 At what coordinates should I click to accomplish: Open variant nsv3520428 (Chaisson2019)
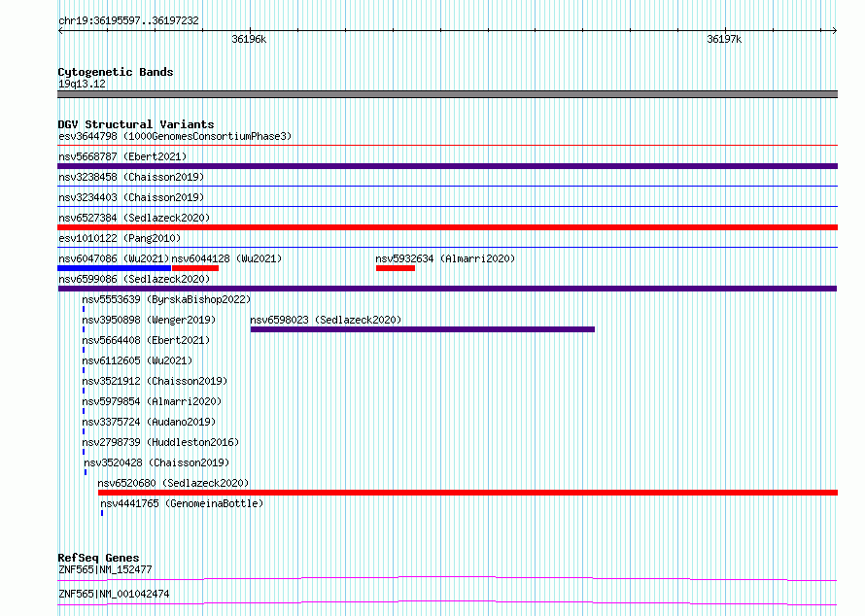pyautogui.click(x=156, y=462)
